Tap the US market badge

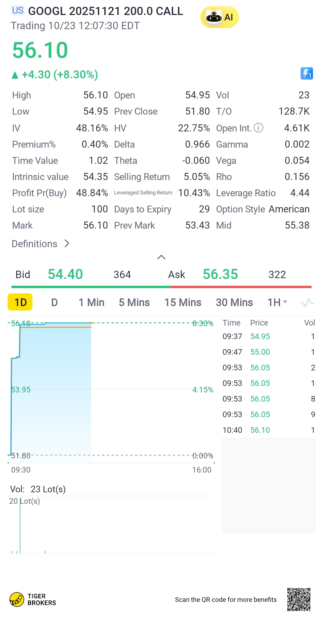tap(18, 11)
